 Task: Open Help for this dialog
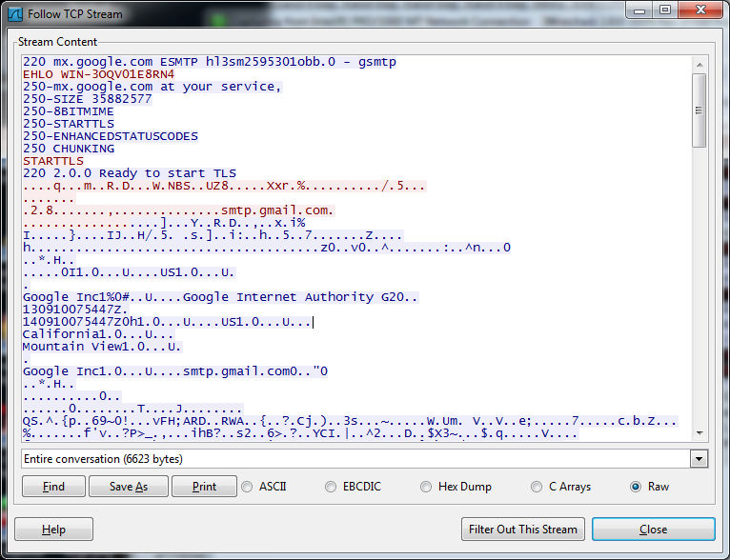point(53,530)
